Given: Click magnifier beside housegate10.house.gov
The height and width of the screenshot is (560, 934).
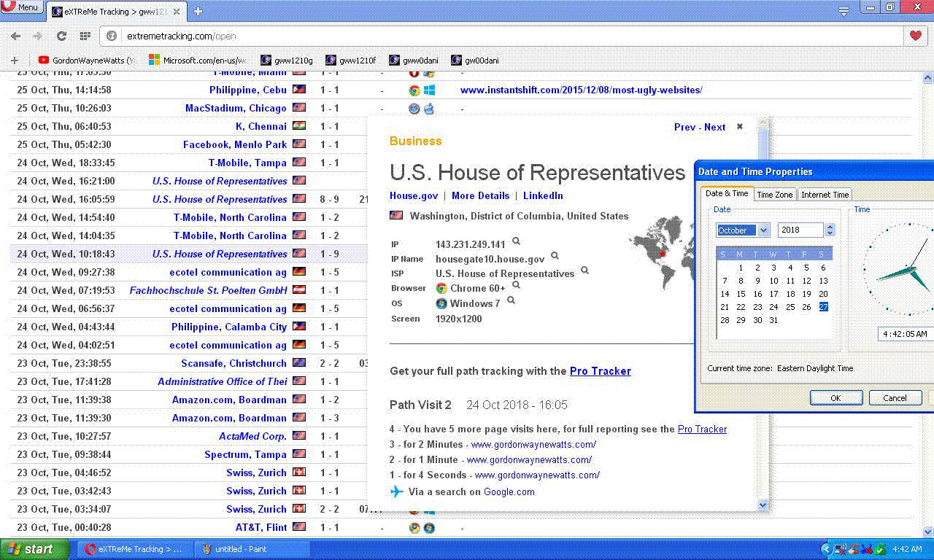Looking at the screenshot, I should coord(555,256).
